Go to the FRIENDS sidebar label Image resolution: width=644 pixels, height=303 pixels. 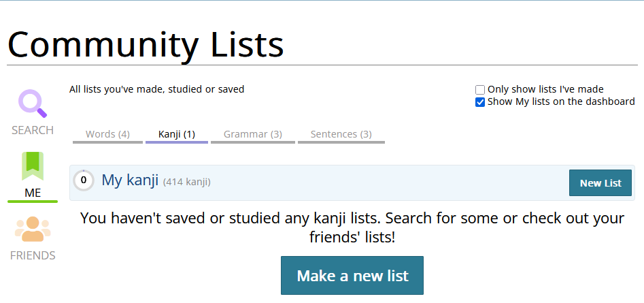click(33, 255)
